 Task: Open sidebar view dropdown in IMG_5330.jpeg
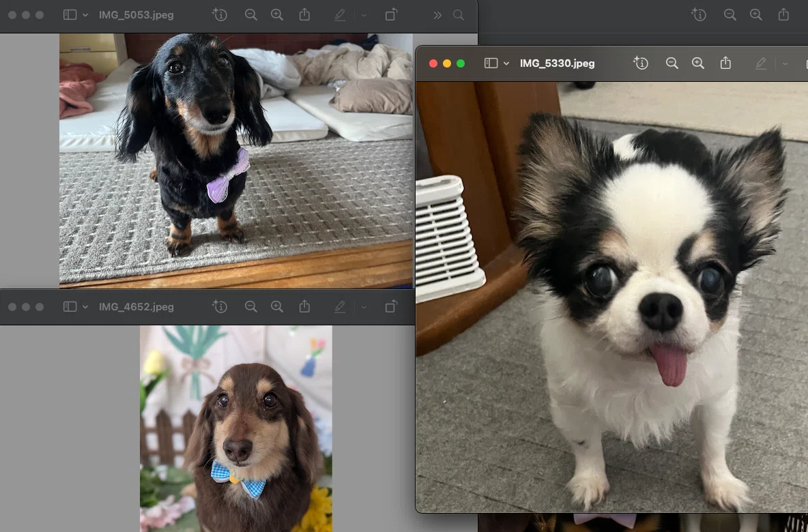tap(506, 64)
